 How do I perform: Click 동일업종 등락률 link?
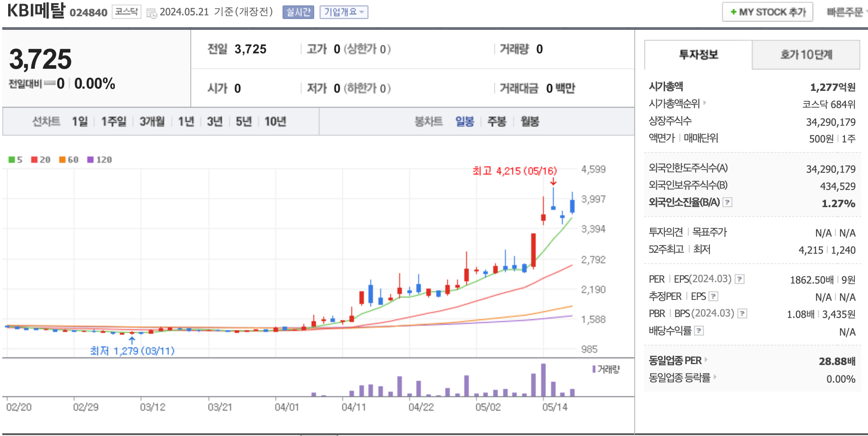point(679,377)
